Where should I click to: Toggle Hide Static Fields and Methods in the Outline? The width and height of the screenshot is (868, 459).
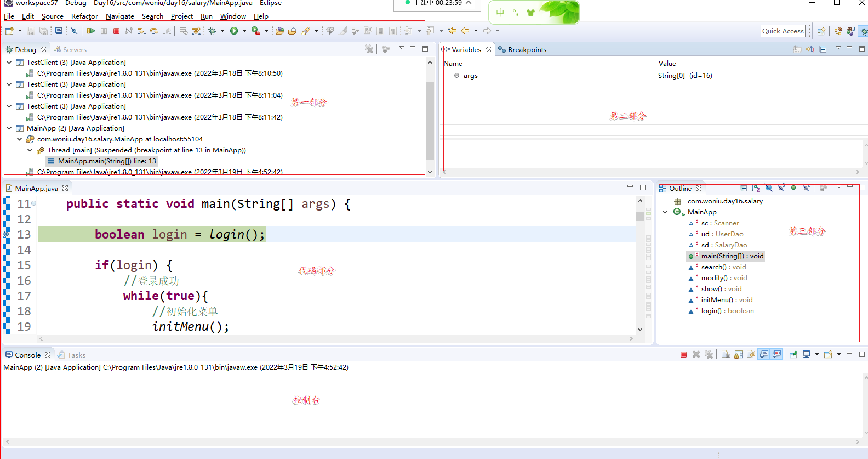click(x=781, y=188)
